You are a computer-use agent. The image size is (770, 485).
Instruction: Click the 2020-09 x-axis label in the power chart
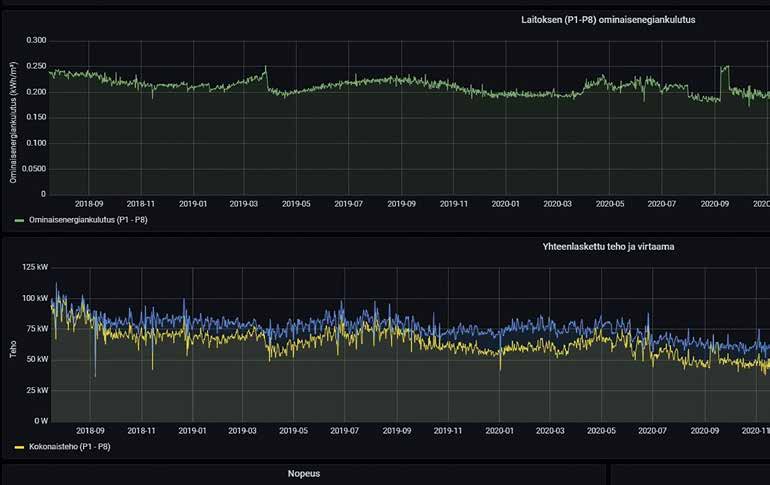click(705, 431)
